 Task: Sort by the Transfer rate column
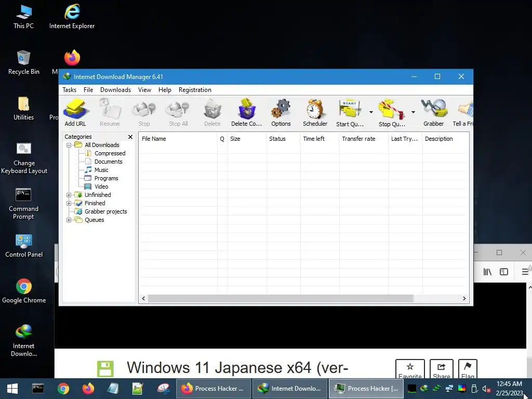click(363, 139)
